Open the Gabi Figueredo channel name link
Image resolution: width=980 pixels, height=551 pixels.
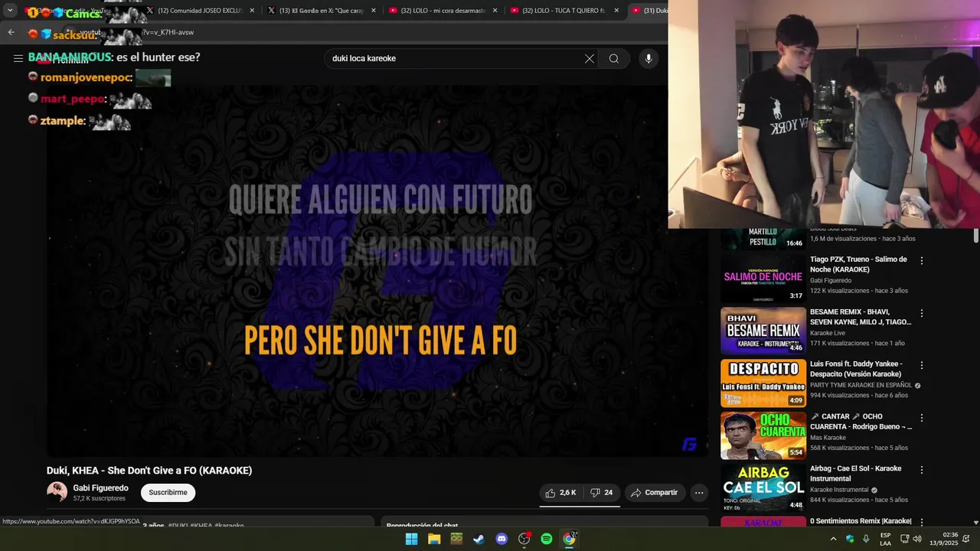100,488
